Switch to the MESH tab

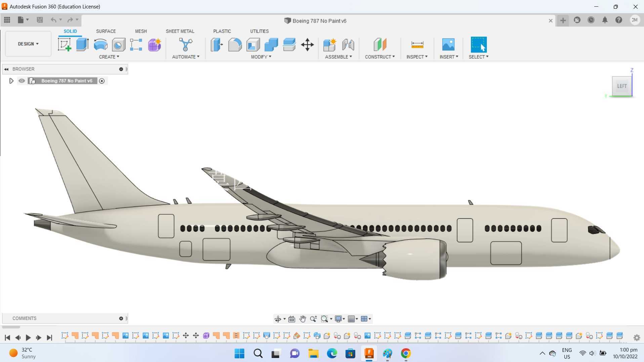click(x=141, y=31)
